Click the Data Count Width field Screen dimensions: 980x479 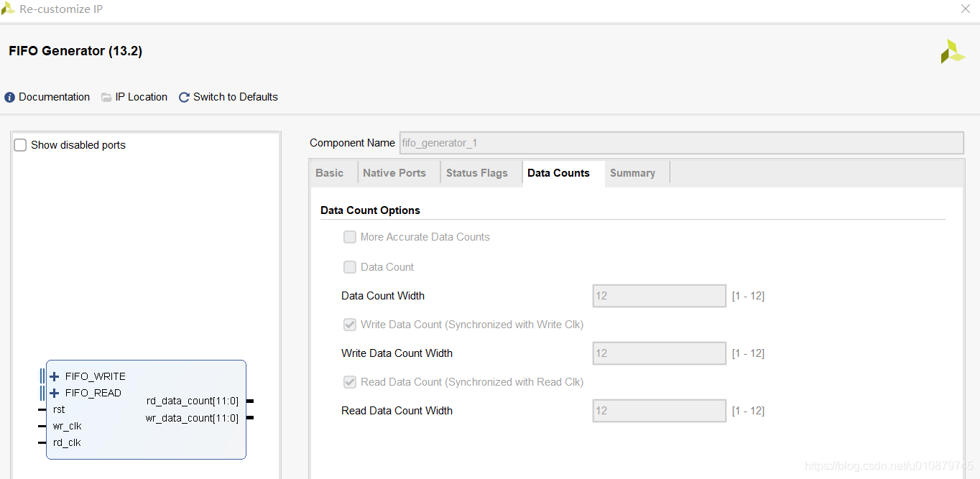[x=660, y=296]
